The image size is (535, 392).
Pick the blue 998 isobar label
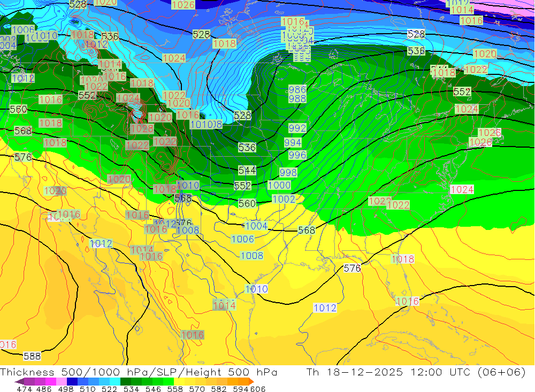[x=288, y=172]
